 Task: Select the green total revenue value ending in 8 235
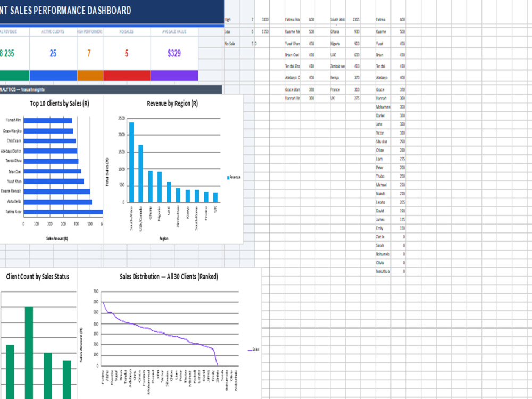(x=14, y=53)
